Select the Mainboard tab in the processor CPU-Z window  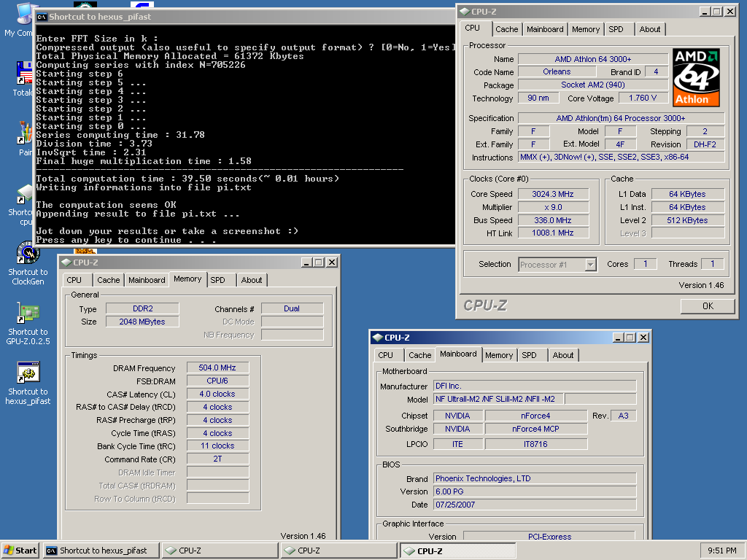point(545,29)
